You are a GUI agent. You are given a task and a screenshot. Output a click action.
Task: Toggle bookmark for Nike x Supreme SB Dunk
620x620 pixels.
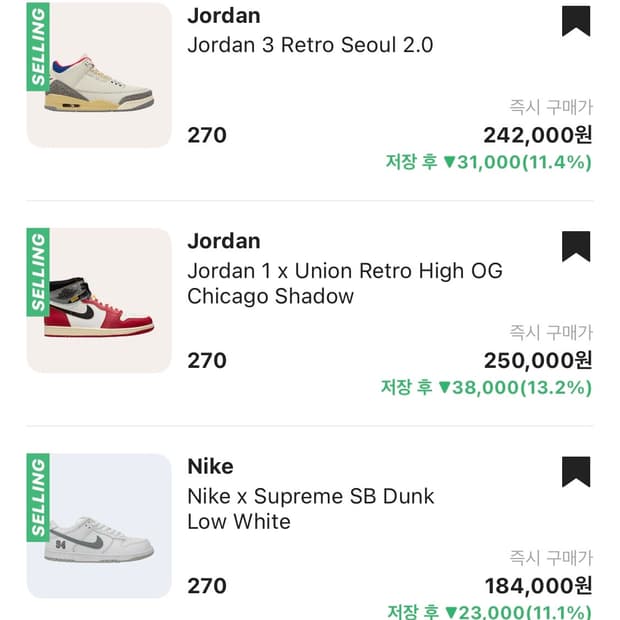pos(576,471)
